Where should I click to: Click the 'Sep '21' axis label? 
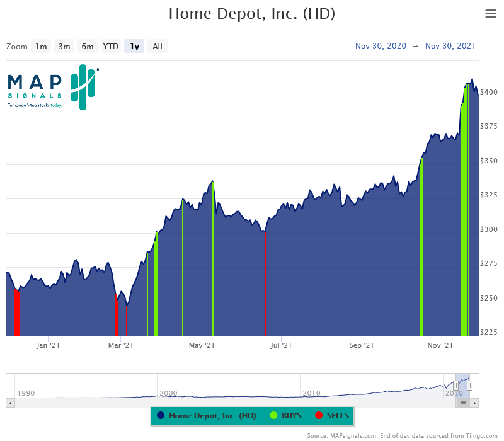362,345
